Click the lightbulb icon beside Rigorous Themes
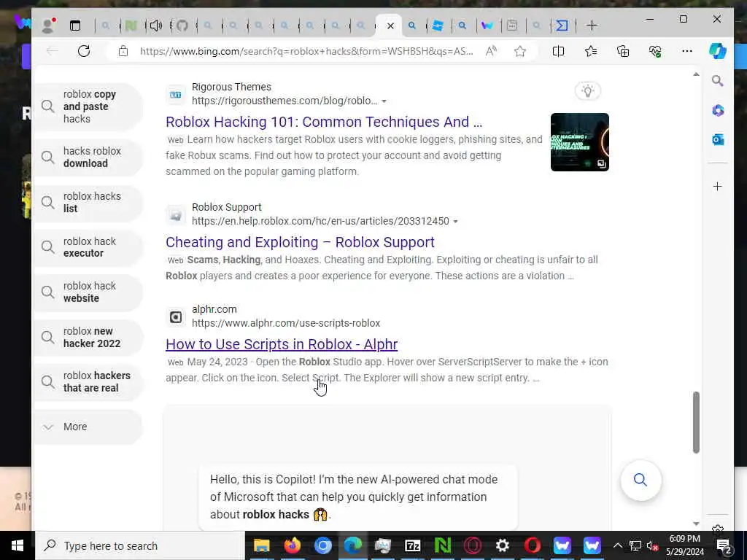Image resolution: width=747 pixels, height=560 pixels. click(x=587, y=90)
